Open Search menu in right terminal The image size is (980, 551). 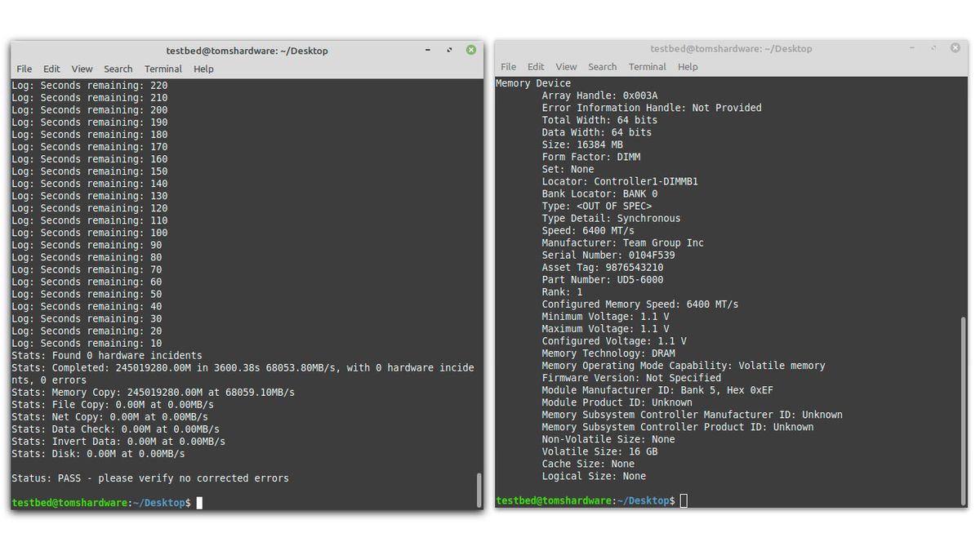coord(602,67)
